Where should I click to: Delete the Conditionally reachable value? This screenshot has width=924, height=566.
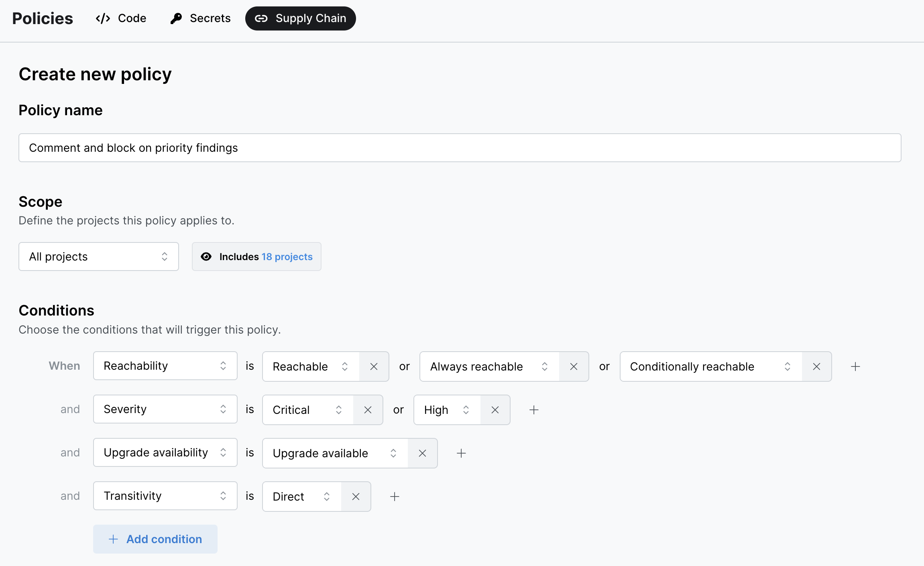[x=816, y=366]
